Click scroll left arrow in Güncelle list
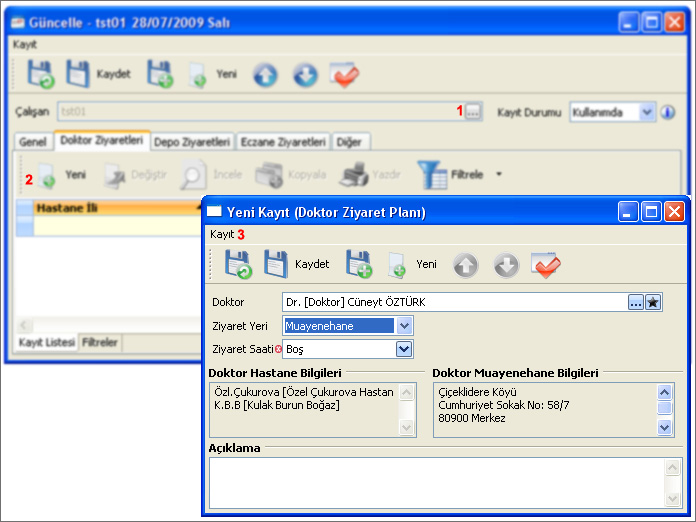Viewport: 696px width, 522px height. click(23, 325)
